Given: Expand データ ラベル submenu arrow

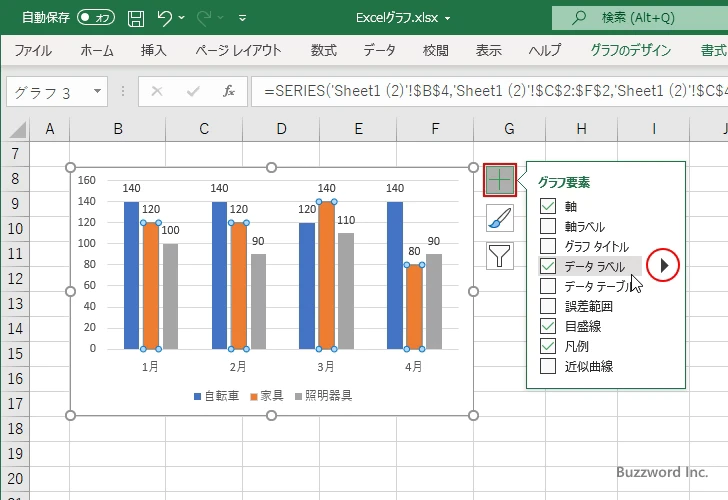Looking at the screenshot, I should coord(664,266).
